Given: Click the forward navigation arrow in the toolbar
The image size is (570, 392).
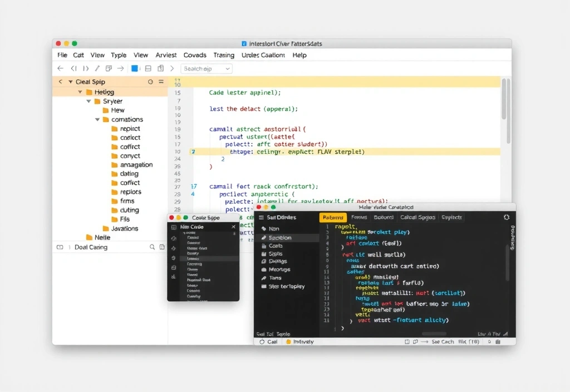Looking at the screenshot, I should pos(120,68).
